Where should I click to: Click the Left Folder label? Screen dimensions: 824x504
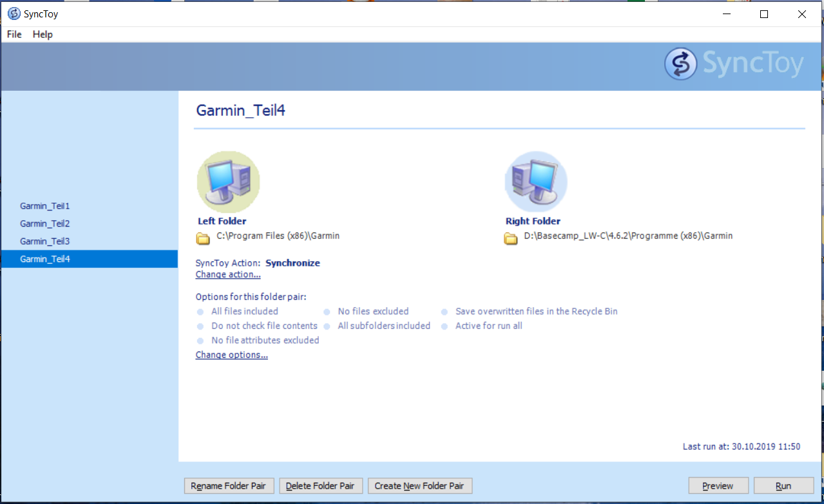pos(222,221)
